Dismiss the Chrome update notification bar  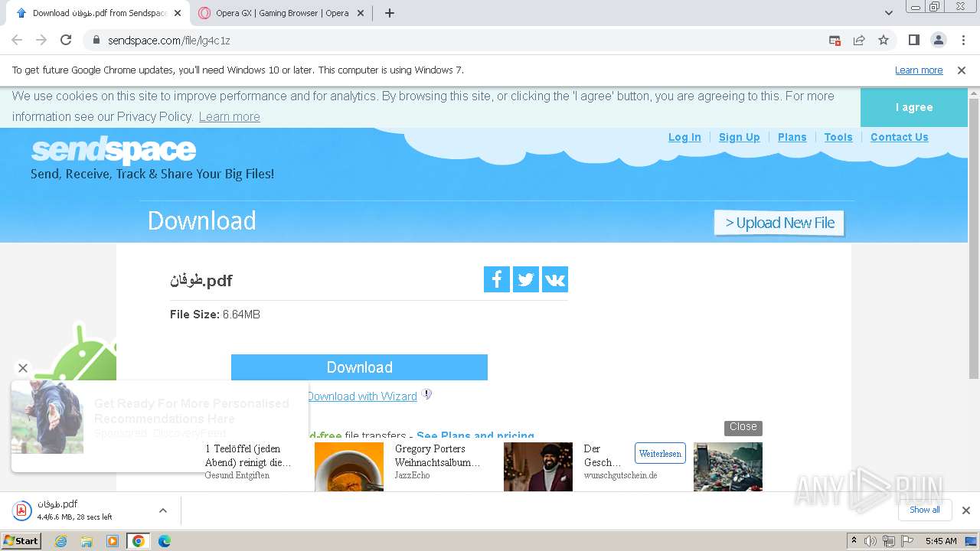click(962, 70)
